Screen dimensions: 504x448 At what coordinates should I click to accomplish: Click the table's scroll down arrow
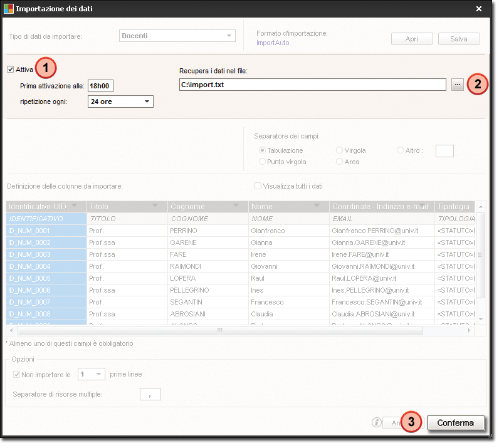pyautogui.click(x=481, y=319)
